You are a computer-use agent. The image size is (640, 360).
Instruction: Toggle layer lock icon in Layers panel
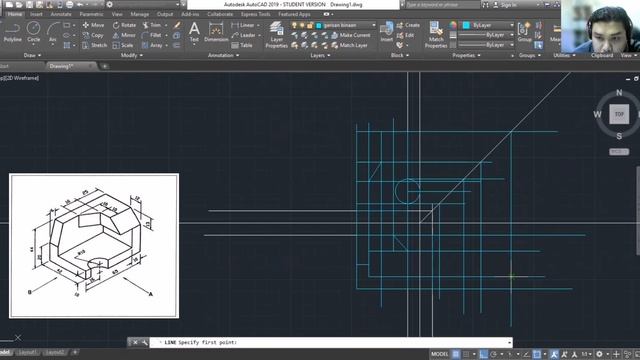coord(310,25)
